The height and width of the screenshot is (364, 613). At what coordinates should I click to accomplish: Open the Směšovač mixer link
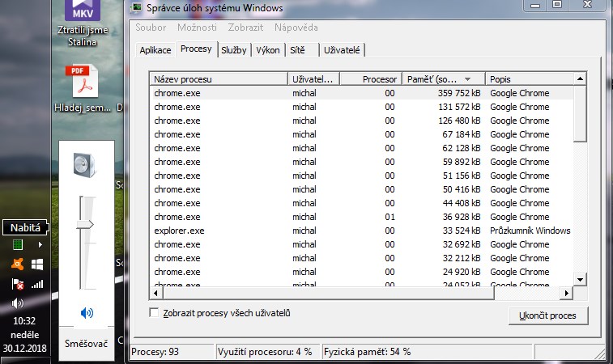tap(86, 344)
